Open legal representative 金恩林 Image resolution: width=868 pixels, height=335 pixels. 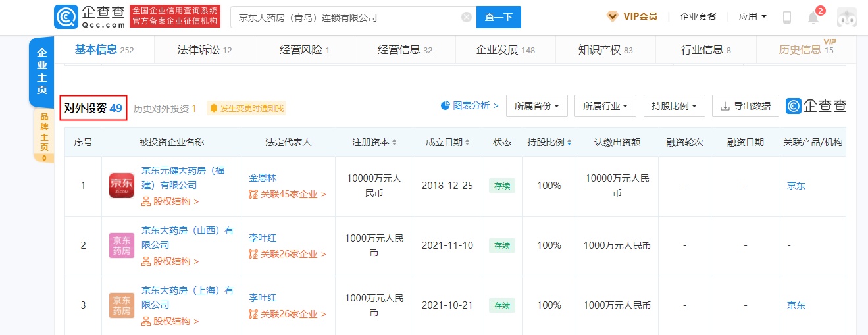(263, 178)
